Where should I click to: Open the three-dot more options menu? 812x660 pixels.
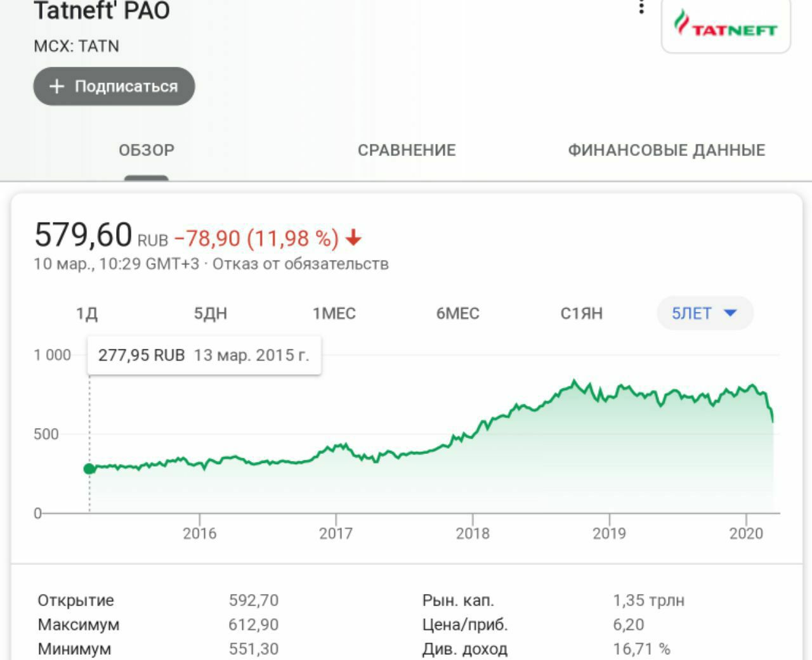(x=641, y=7)
